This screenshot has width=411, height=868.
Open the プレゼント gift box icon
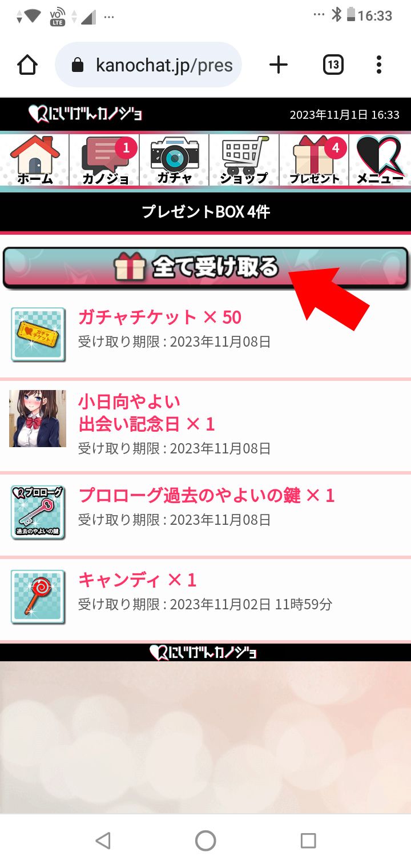coord(314,160)
